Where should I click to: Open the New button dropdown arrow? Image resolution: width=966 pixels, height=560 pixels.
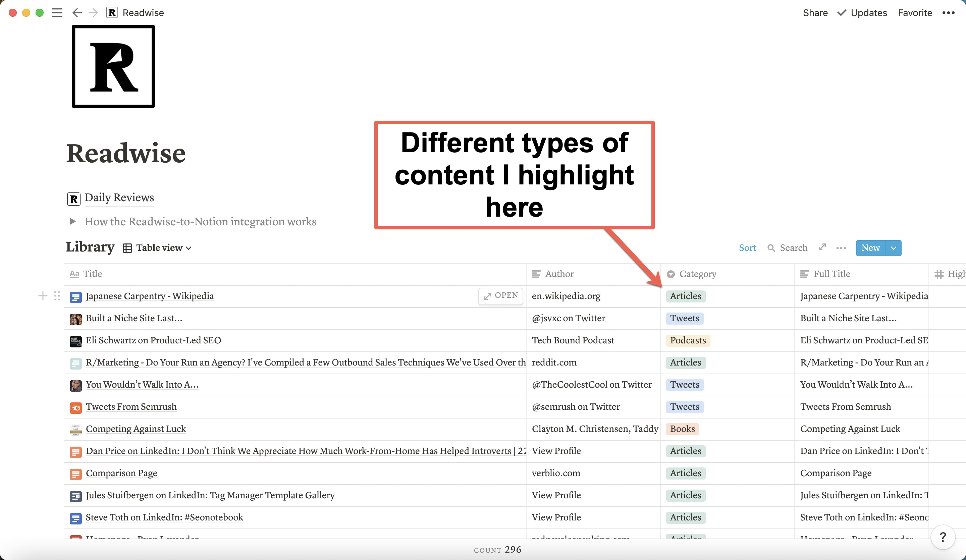[894, 248]
